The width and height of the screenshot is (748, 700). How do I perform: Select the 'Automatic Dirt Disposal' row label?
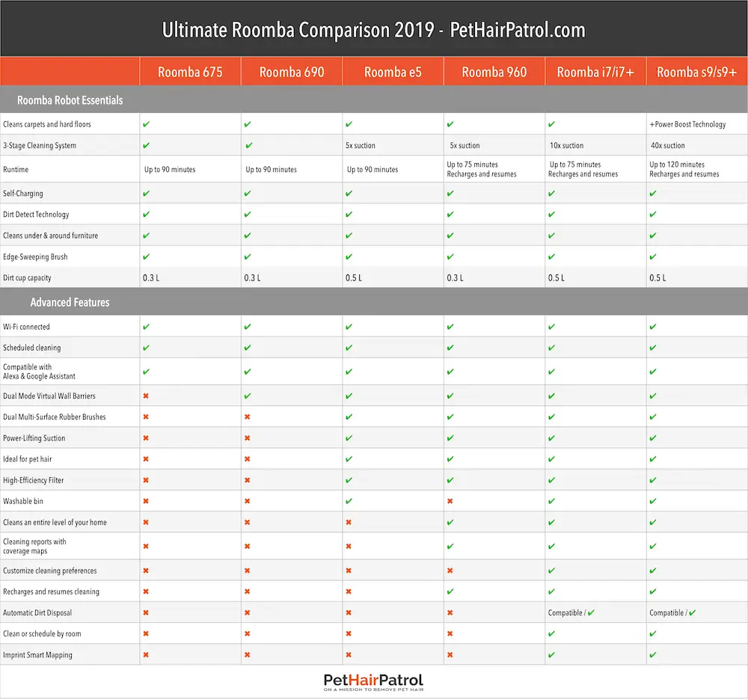(37, 612)
